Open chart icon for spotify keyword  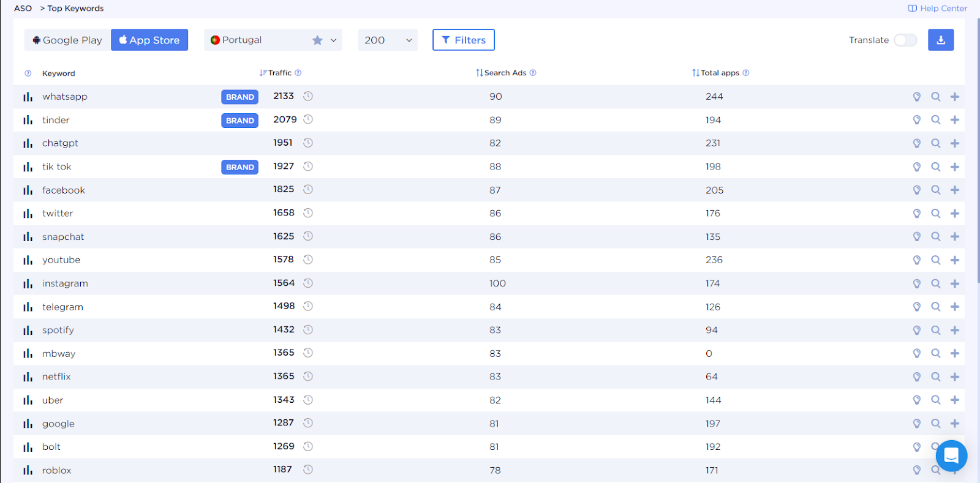click(28, 331)
